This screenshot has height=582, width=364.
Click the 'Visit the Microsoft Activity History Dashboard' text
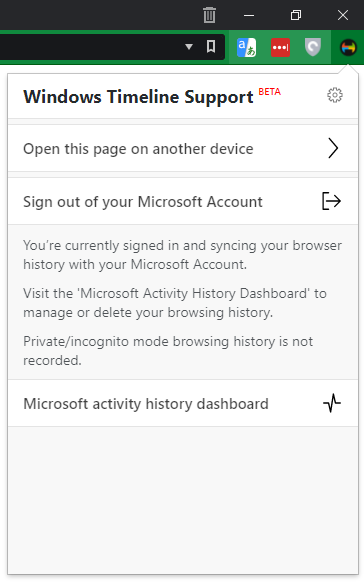(x=175, y=303)
